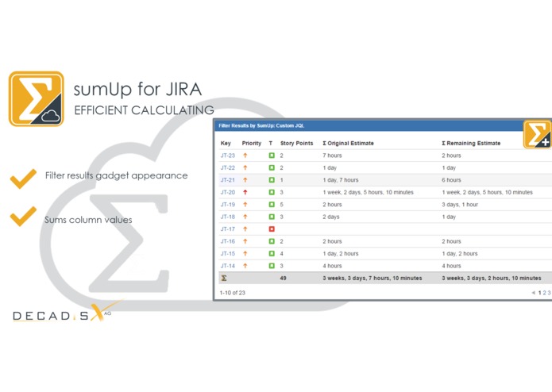Click the priority arrow of JT-17

[x=245, y=229]
